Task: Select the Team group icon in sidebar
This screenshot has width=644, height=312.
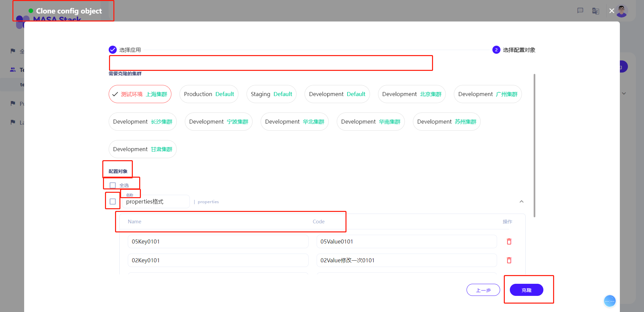Action: pyautogui.click(x=13, y=70)
